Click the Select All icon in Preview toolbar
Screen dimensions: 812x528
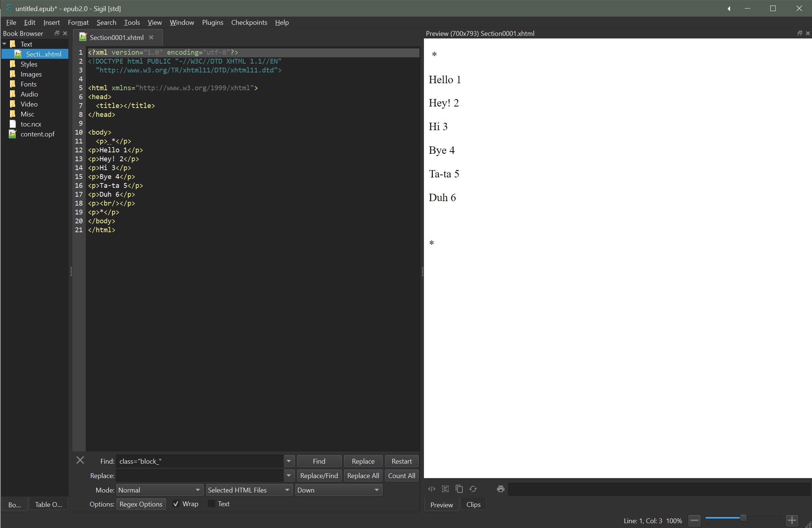click(x=445, y=489)
